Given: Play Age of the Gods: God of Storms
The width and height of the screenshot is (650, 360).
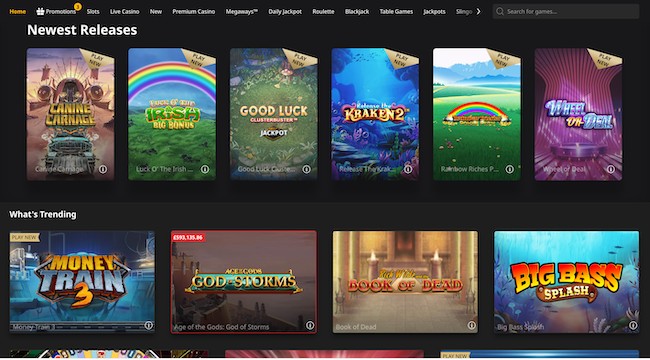Looking at the screenshot, I should (244, 282).
